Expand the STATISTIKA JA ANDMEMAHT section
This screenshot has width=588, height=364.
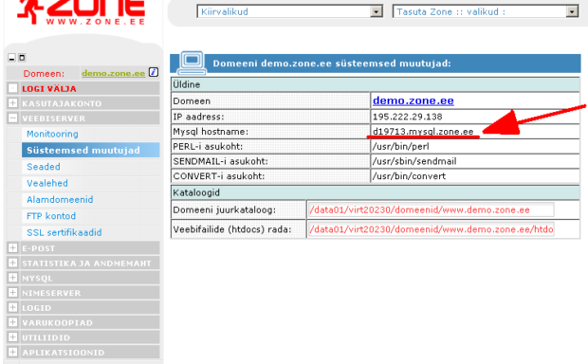coord(12,263)
